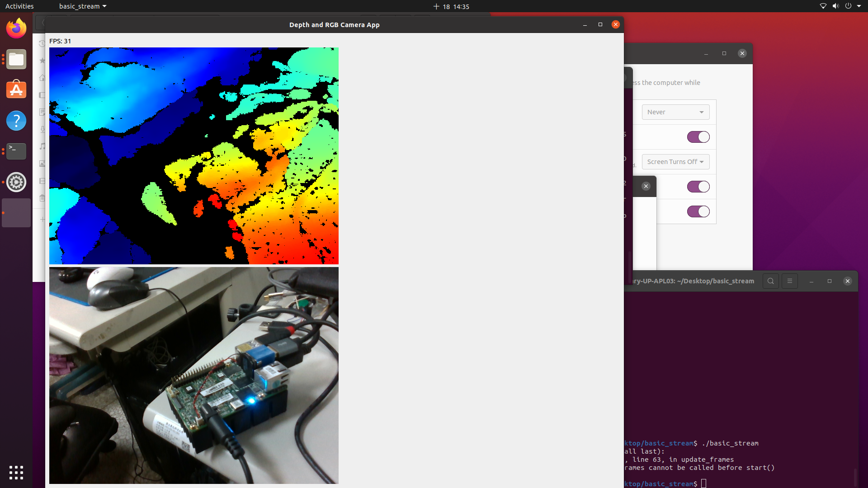Image resolution: width=868 pixels, height=488 pixels.
Task: Open the Help application from the dock
Action: tap(16, 121)
